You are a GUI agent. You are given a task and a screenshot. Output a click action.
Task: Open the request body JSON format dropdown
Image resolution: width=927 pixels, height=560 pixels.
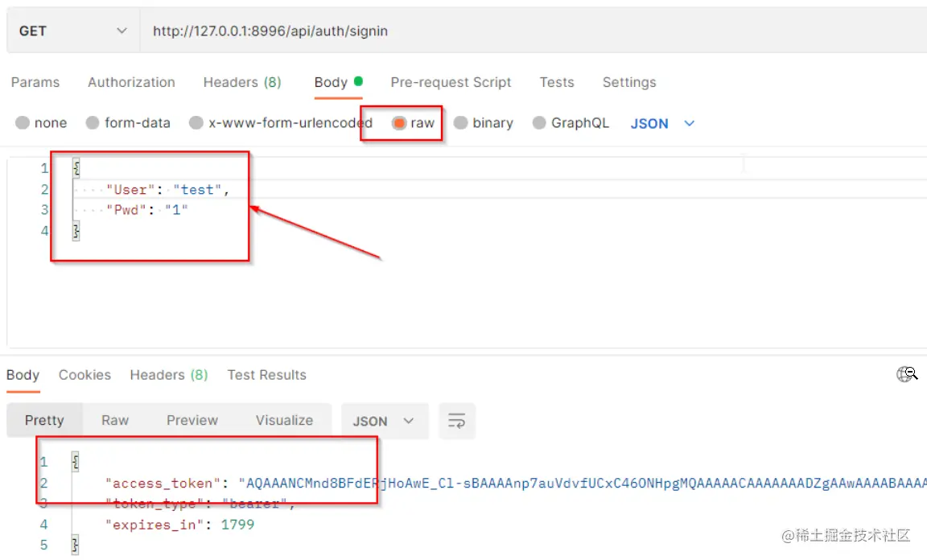[662, 123]
